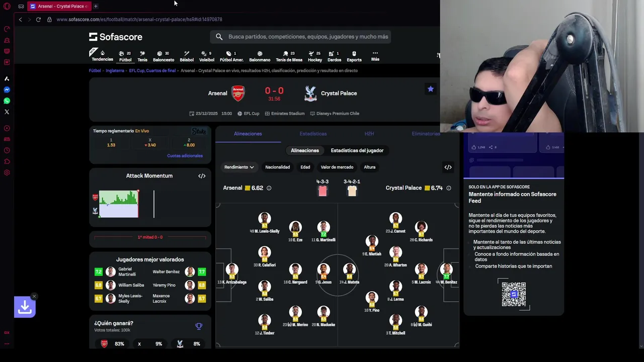Open the Dardos section
Viewport: 644px width, 362px height.
334,56
